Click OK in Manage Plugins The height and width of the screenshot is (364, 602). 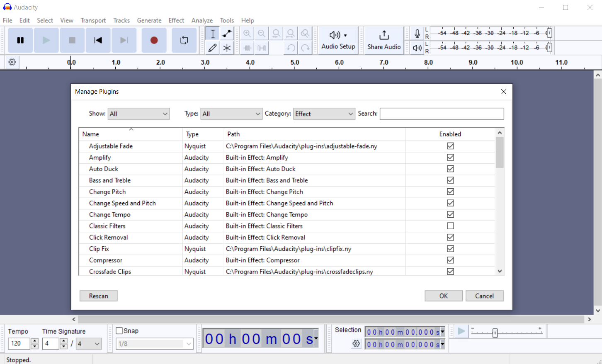point(444,296)
